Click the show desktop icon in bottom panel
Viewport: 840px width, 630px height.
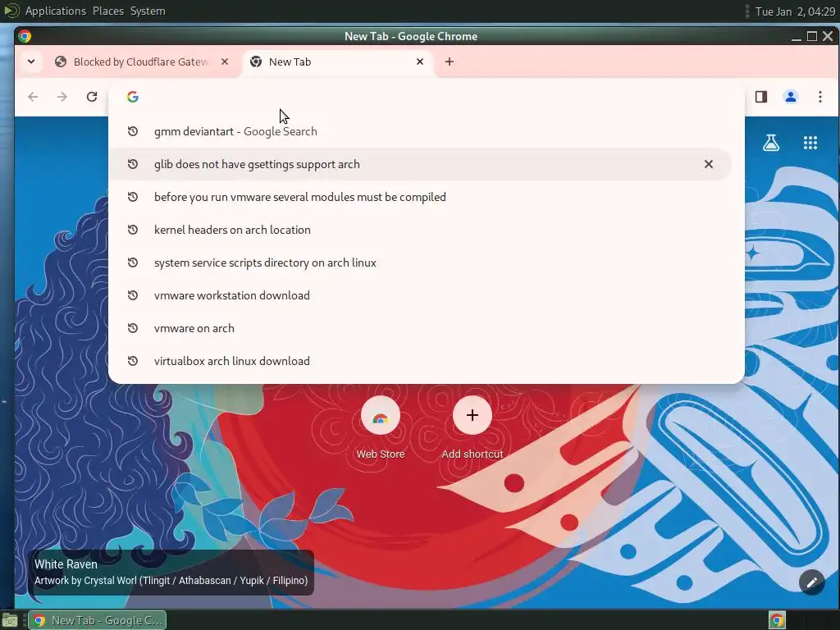click(10, 620)
